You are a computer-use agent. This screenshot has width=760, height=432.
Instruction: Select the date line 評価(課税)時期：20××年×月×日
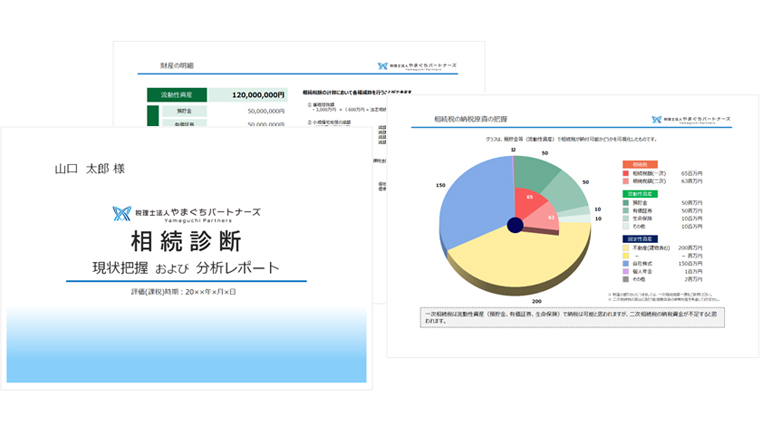coord(183,292)
